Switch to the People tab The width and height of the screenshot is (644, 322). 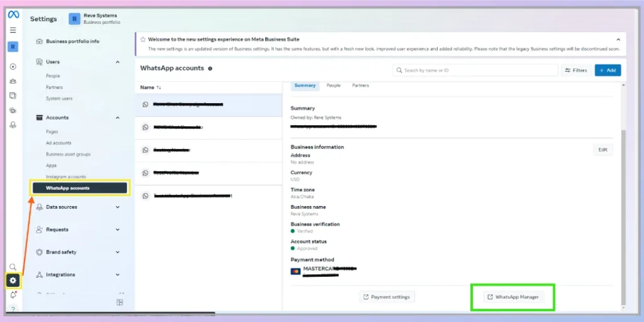tap(333, 86)
